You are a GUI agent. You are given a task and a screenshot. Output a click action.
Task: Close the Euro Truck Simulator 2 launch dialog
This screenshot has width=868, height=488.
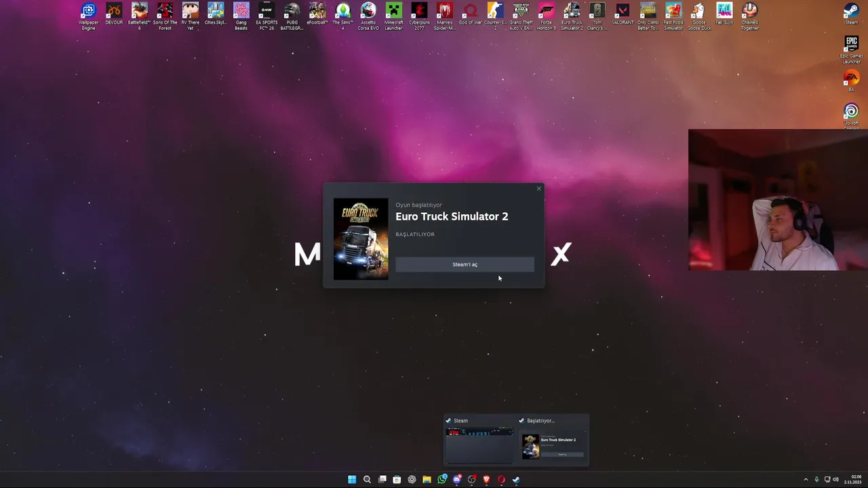[539, 188]
